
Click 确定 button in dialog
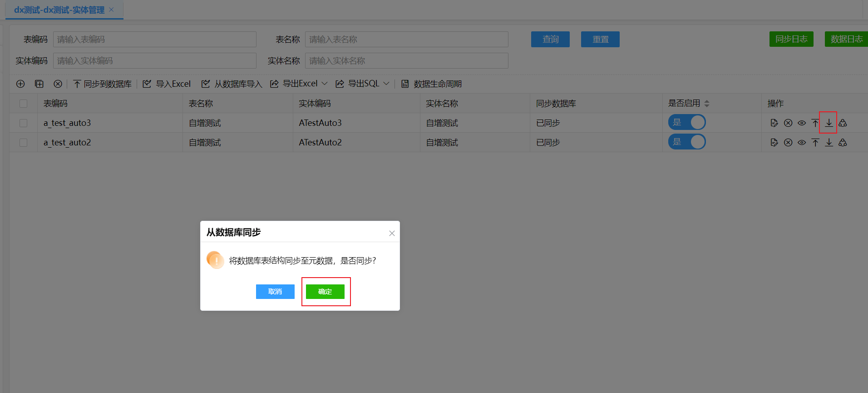[325, 292]
